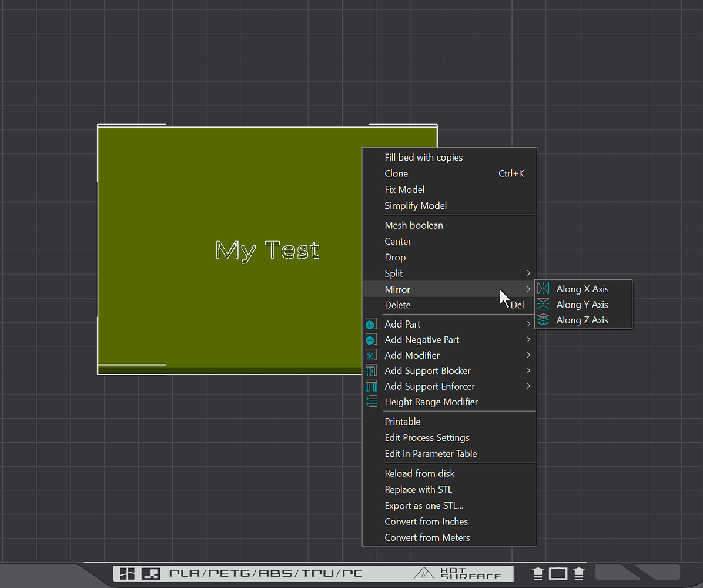Click the Height Range Modifier icon

click(x=371, y=402)
